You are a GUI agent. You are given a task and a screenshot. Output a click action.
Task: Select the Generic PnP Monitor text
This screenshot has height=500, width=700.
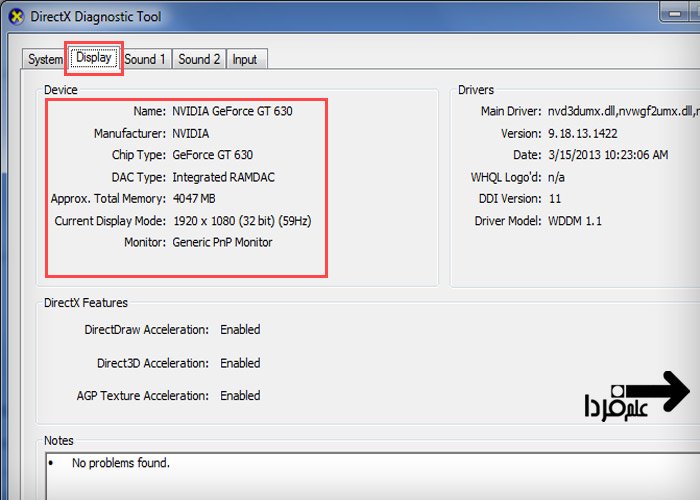(222, 242)
